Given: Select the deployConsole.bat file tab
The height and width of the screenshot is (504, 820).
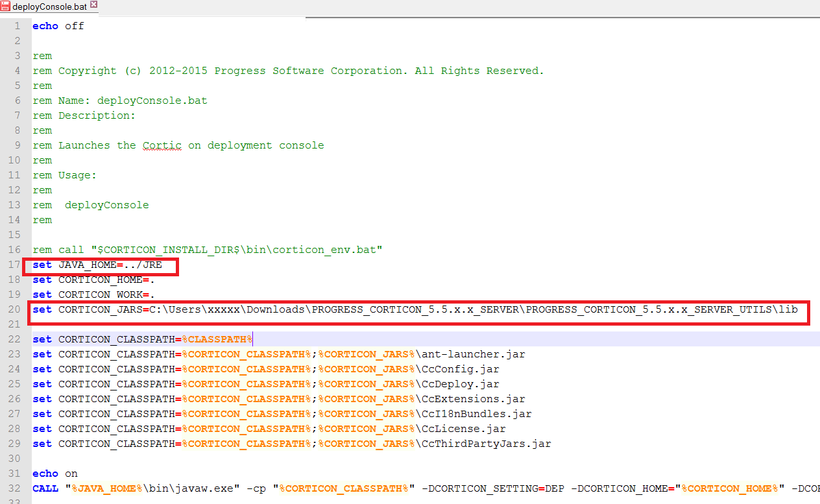Looking at the screenshot, I should pyautogui.click(x=49, y=6).
